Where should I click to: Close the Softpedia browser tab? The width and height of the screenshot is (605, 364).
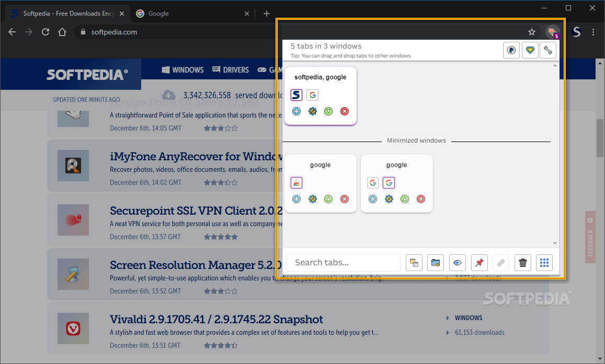[x=122, y=14]
